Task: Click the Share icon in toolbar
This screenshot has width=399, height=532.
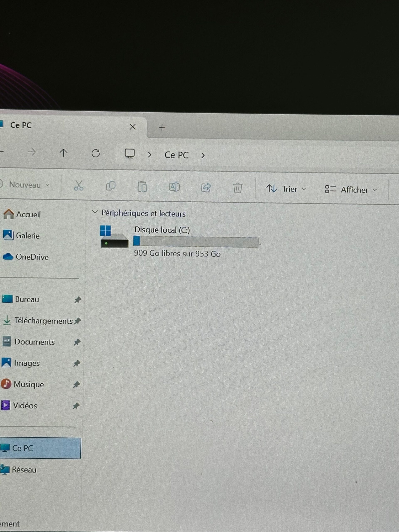Action: tap(206, 187)
